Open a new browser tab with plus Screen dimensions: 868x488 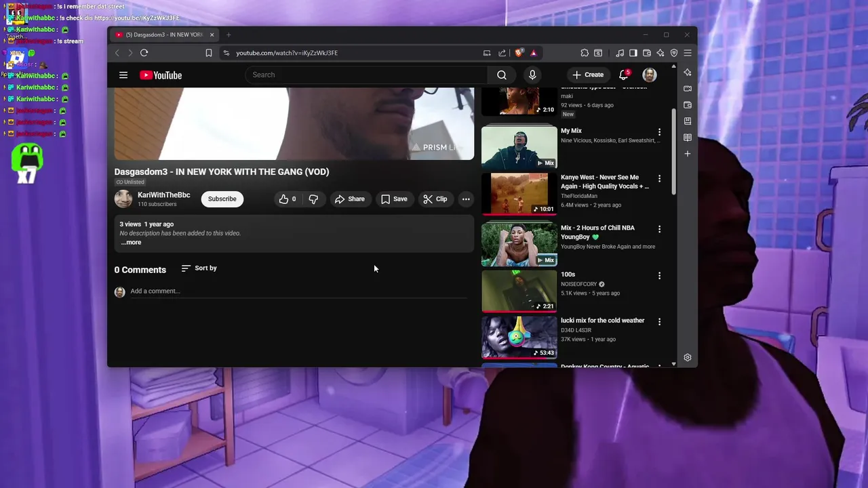[x=229, y=35]
